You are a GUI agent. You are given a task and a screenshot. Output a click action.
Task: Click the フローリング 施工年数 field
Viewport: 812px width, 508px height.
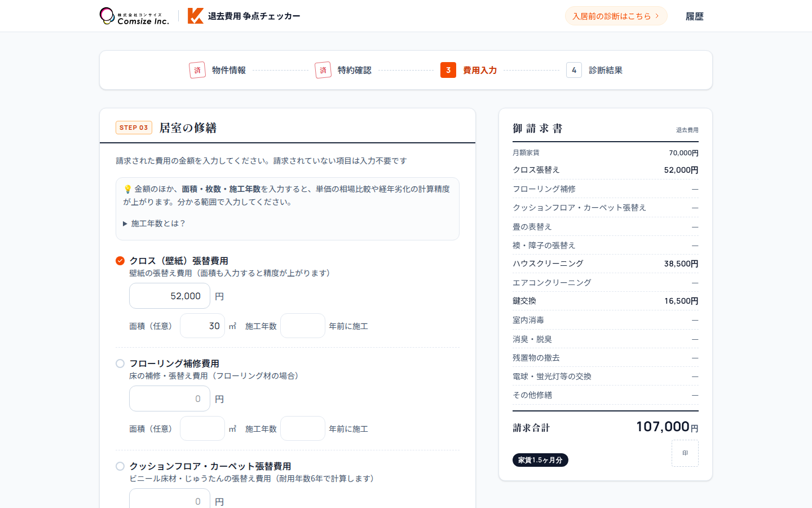303,428
